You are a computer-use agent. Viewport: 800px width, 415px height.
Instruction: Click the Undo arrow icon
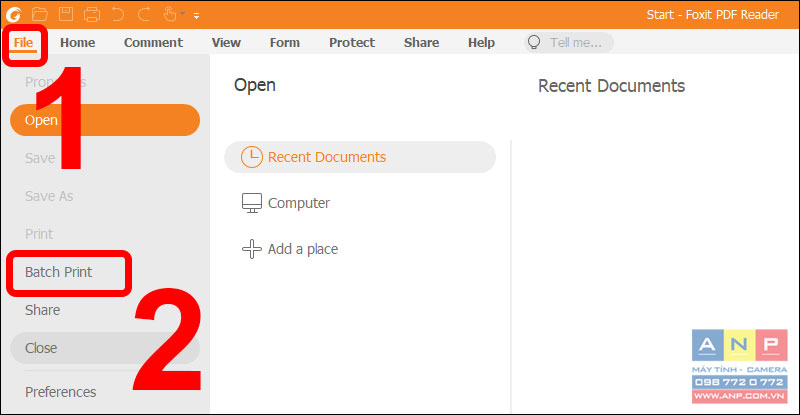point(118,14)
